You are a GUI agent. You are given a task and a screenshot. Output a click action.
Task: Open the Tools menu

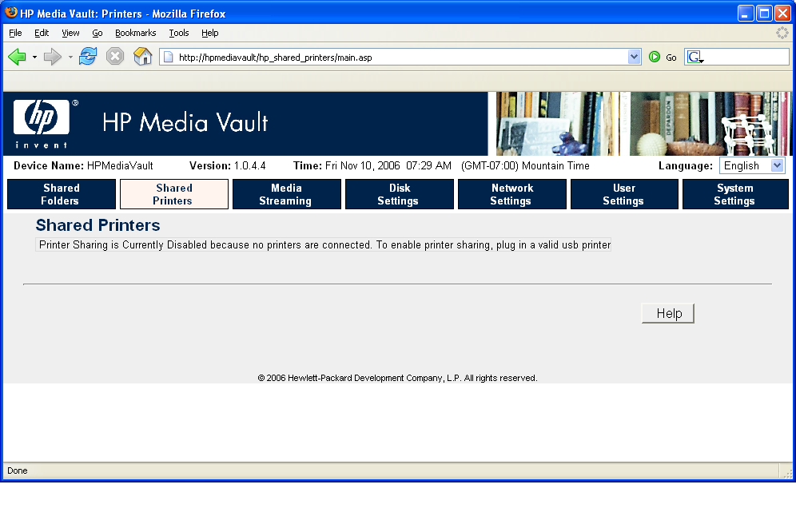coord(179,33)
